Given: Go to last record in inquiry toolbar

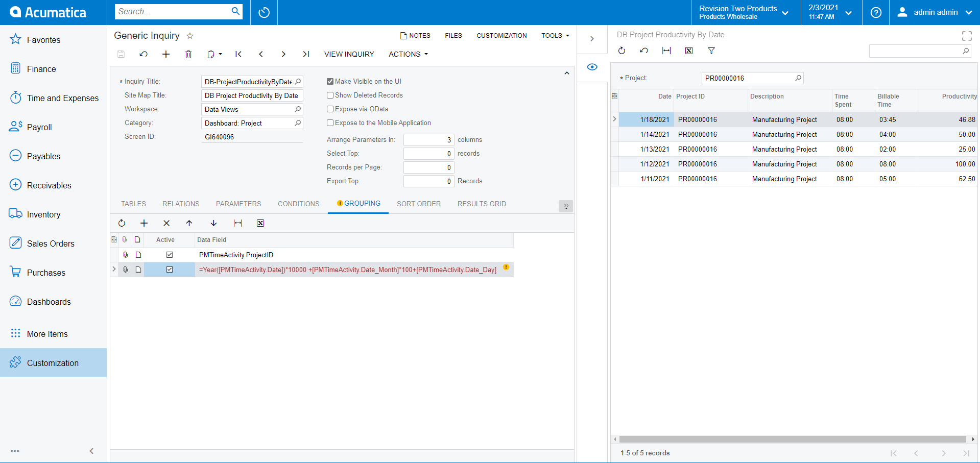Looking at the screenshot, I should click(306, 54).
